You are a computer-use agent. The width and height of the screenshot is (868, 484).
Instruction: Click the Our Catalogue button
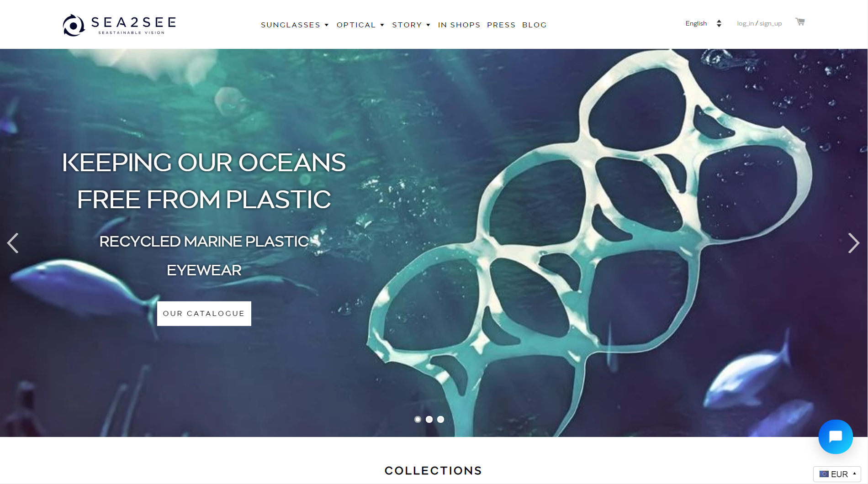[x=204, y=314]
